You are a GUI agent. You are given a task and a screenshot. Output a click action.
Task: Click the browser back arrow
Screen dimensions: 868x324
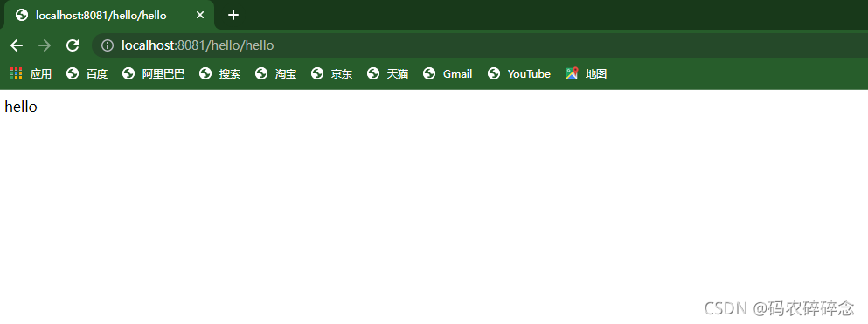(17, 45)
